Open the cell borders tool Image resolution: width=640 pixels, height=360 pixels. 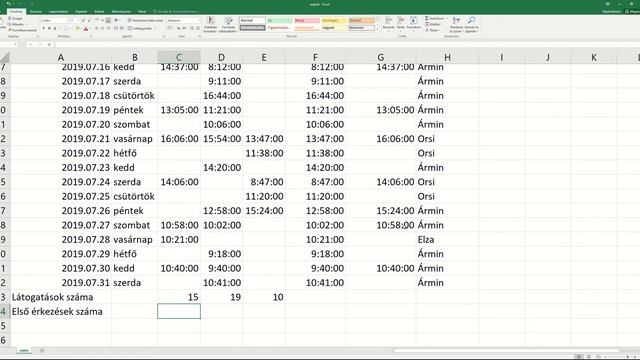tap(67, 29)
